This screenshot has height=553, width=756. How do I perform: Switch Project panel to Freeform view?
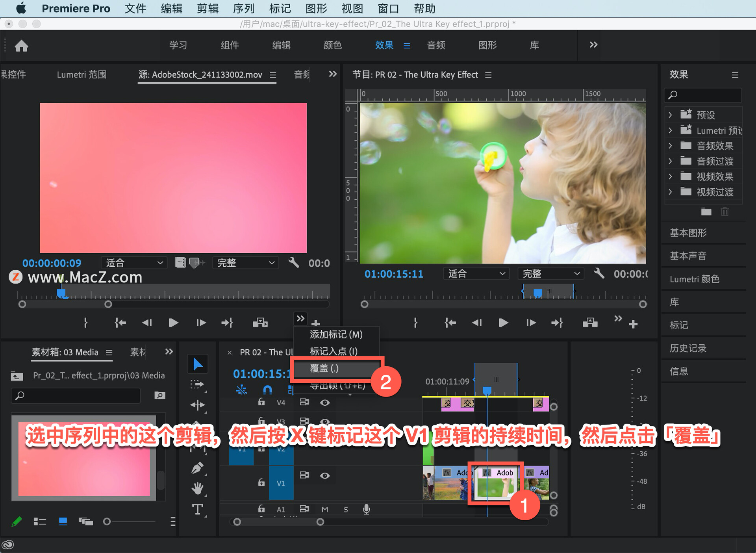coord(86,522)
